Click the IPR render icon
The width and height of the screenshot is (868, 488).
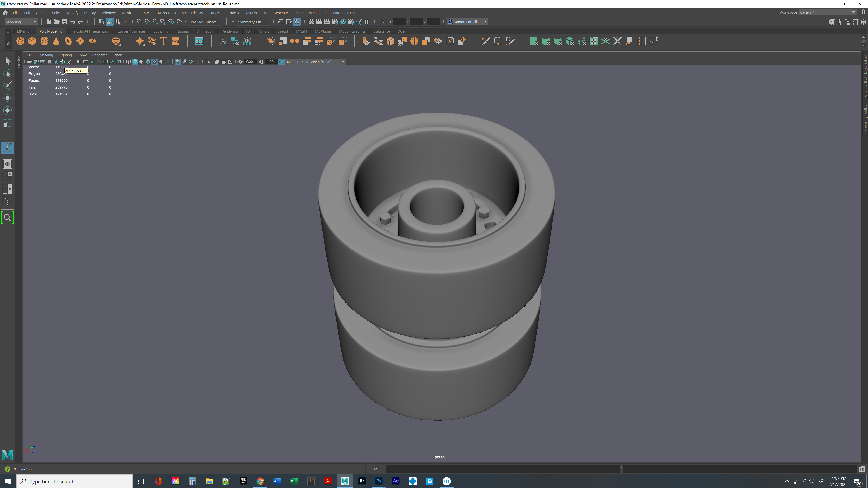pyautogui.click(x=327, y=22)
